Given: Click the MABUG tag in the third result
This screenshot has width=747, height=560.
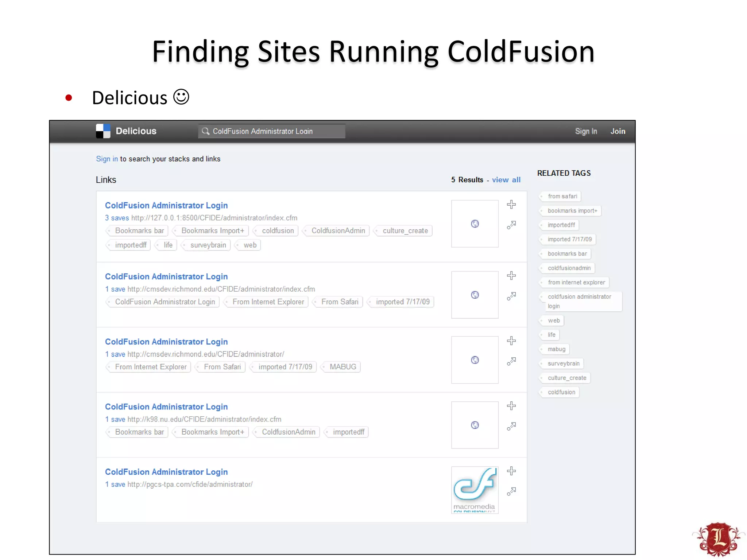Looking at the screenshot, I should 341,367.
